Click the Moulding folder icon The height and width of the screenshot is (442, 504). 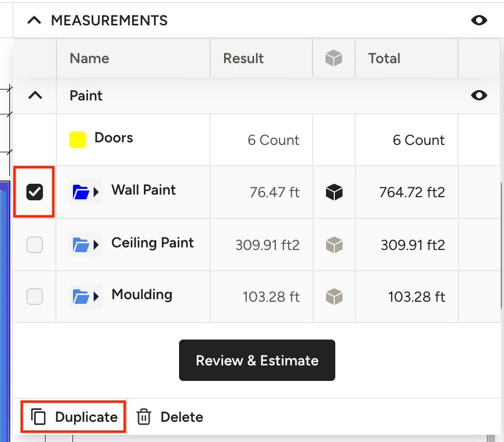[x=81, y=297]
